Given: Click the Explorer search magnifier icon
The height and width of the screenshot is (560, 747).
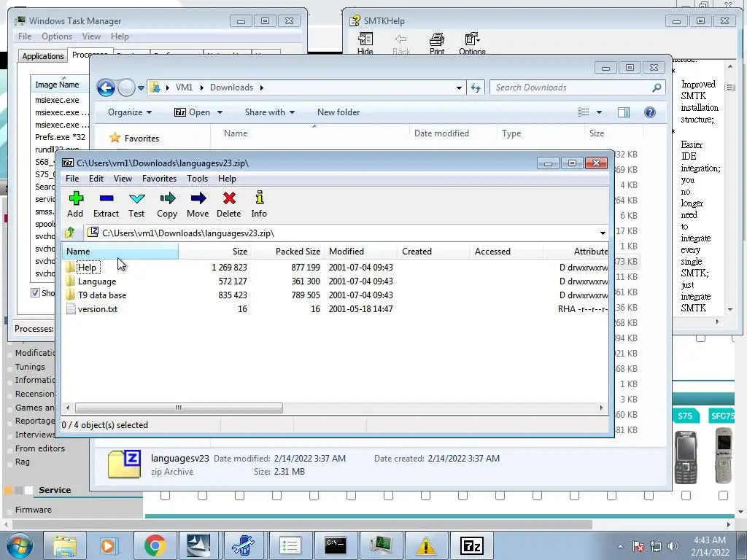Looking at the screenshot, I should [x=657, y=87].
